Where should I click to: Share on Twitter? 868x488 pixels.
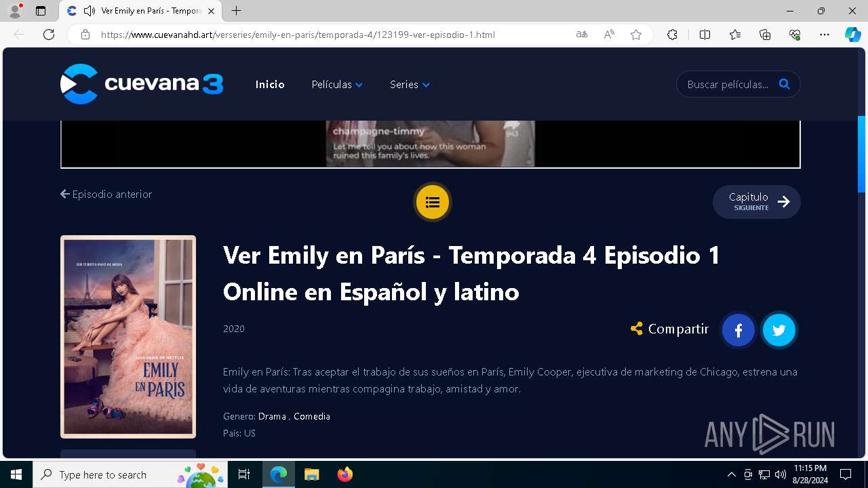(x=778, y=330)
